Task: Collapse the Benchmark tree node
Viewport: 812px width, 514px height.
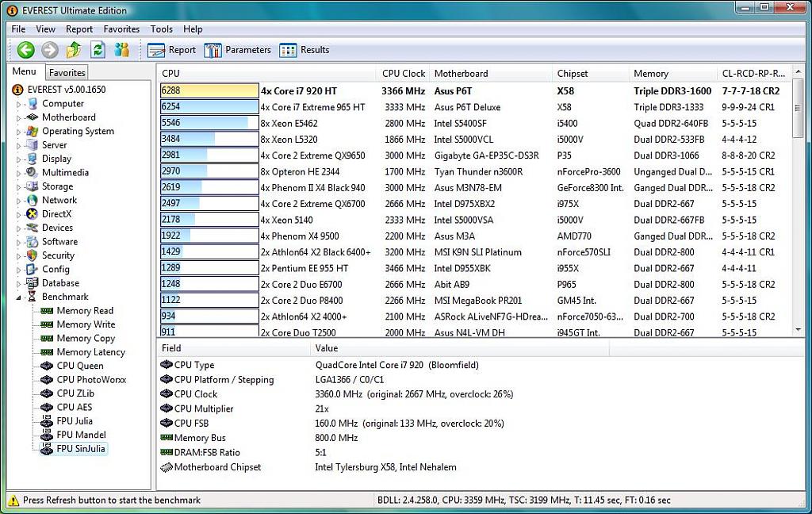Action: pos(19,297)
